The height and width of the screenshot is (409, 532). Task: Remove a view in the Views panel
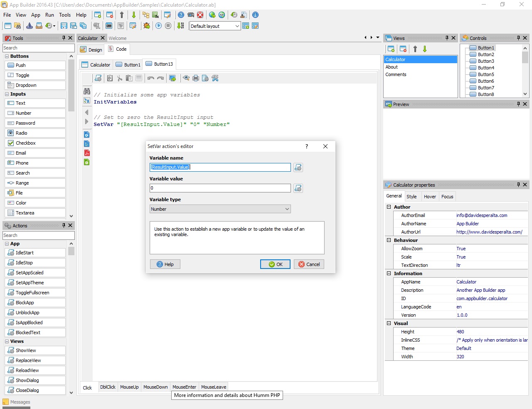point(403,49)
